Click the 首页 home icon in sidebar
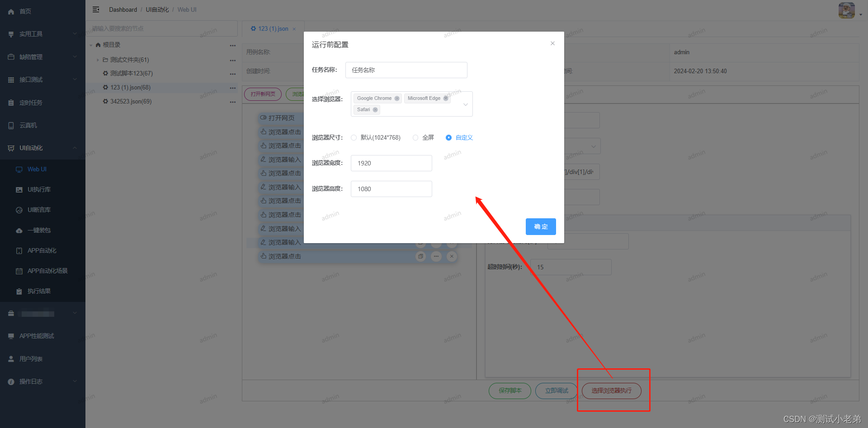This screenshot has width=868, height=428. click(x=11, y=12)
